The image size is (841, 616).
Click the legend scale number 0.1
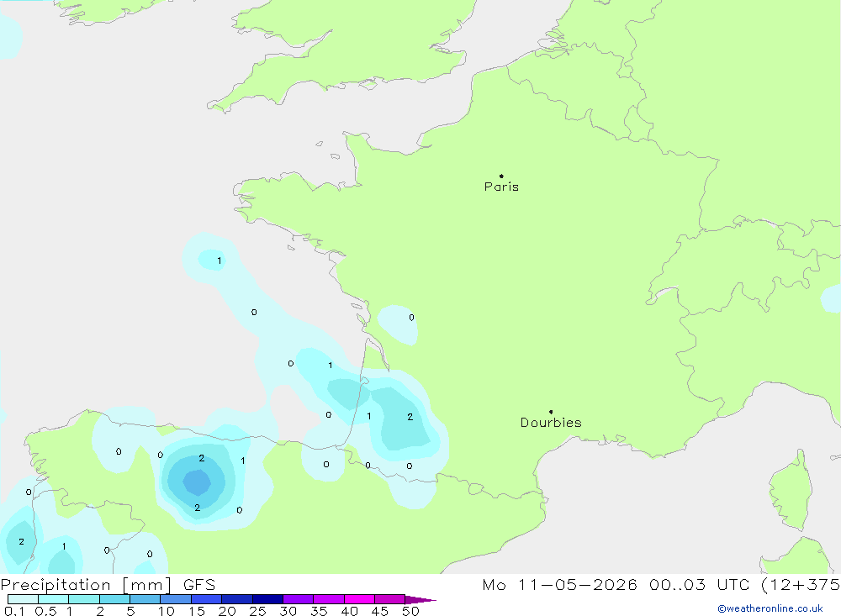pos(14,611)
